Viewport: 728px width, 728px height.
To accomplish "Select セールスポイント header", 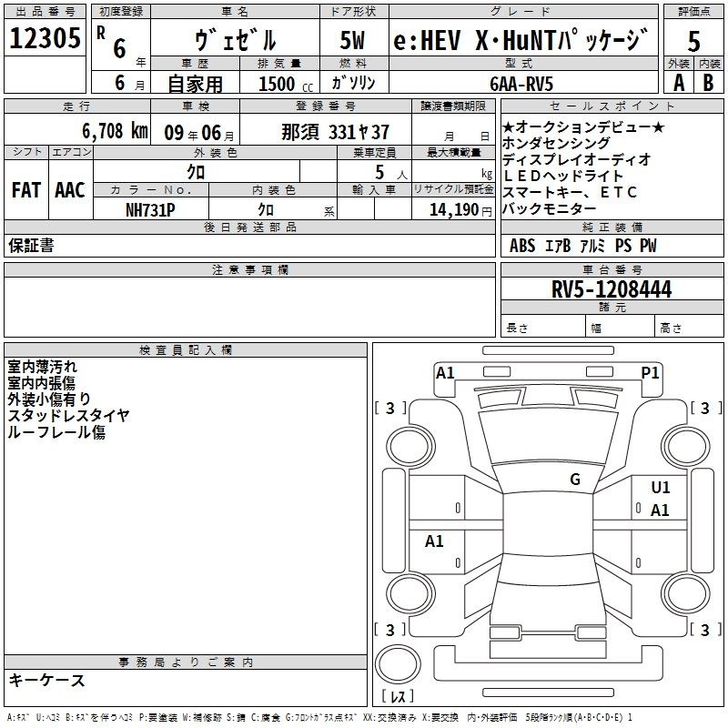I will click(612, 106).
